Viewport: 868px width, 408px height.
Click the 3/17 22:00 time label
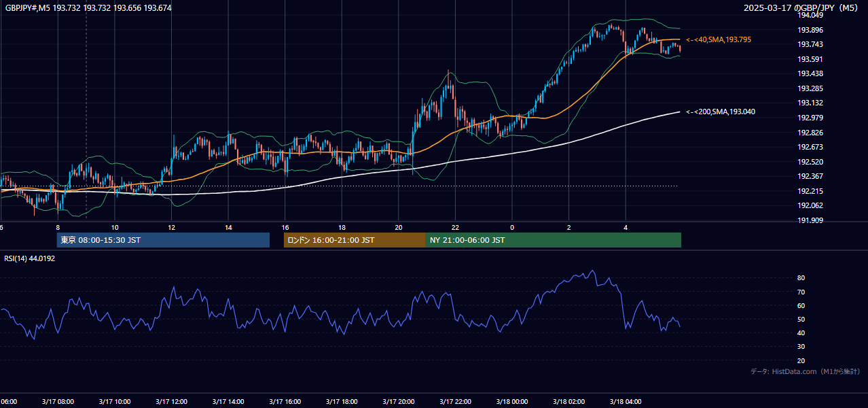pos(455,402)
